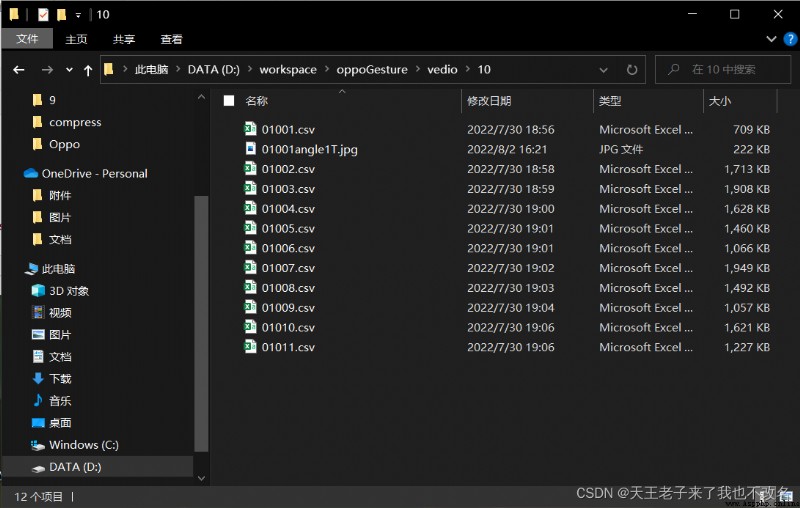Image resolution: width=800 pixels, height=508 pixels.
Task: Open the Quick Access Toolbar customize dropdown
Action: (78, 15)
